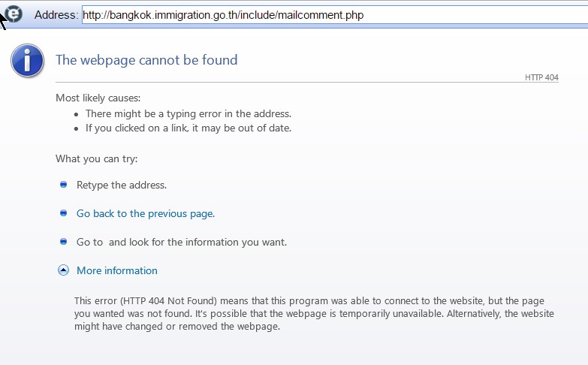Viewport: 588px width, 365px height.
Task: Click Go to and look for information text
Action: coord(182,242)
